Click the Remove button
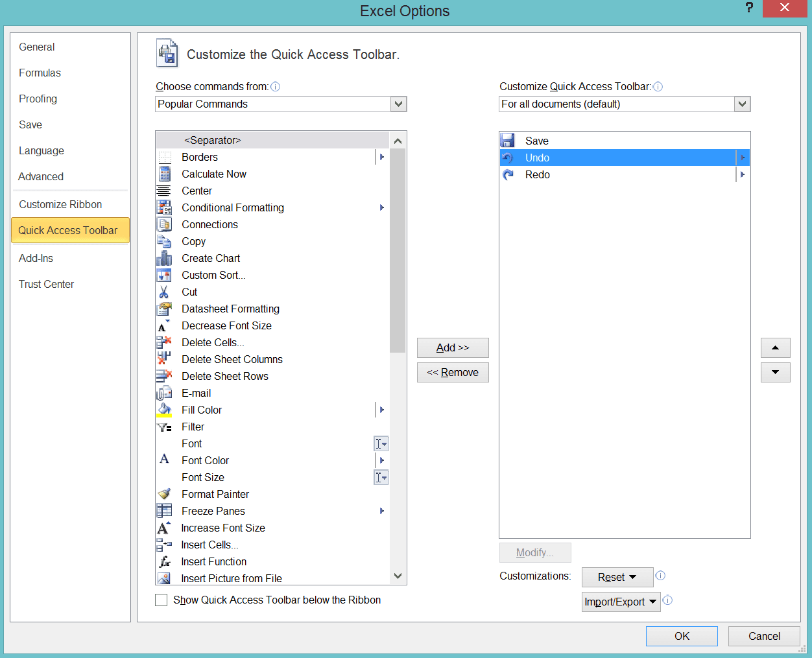Screen dimensions: 812x658 (x=453, y=372)
